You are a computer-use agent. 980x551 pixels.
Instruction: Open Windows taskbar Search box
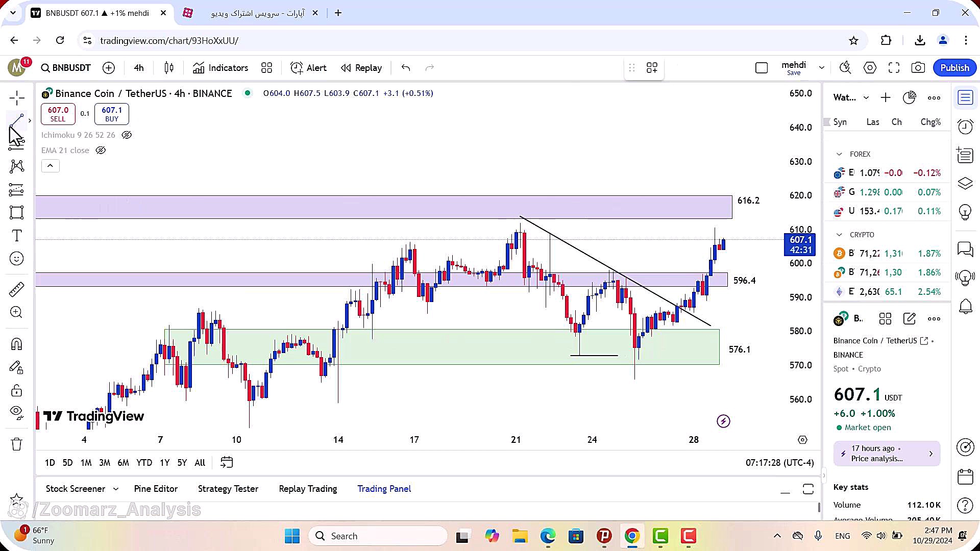[x=378, y=536]
